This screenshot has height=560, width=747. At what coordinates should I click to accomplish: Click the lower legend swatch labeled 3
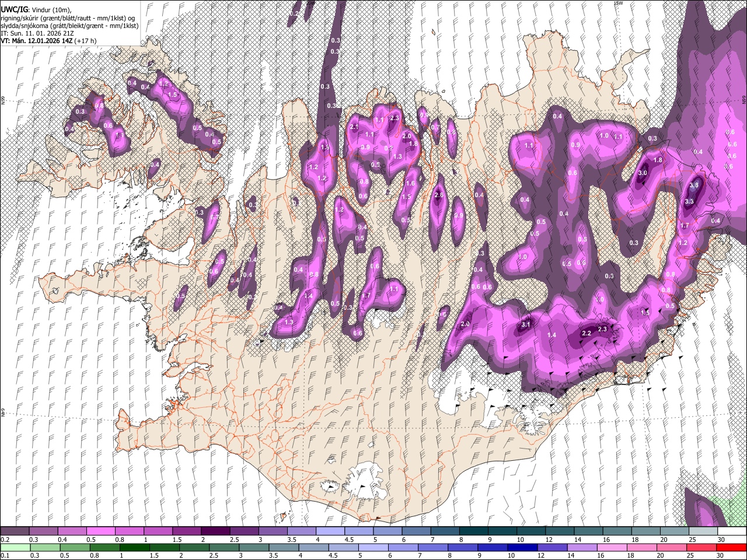pos(254,547)
